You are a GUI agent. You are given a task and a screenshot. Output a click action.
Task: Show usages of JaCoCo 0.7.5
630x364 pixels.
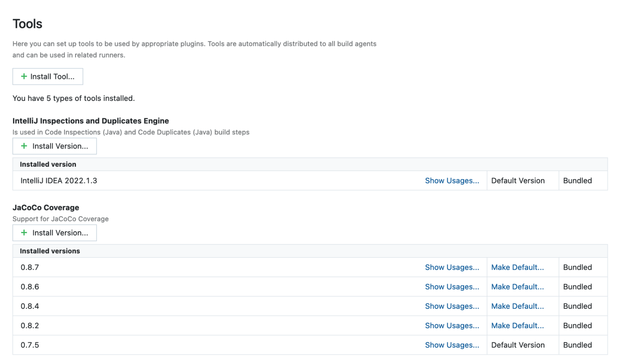[452, 345]
